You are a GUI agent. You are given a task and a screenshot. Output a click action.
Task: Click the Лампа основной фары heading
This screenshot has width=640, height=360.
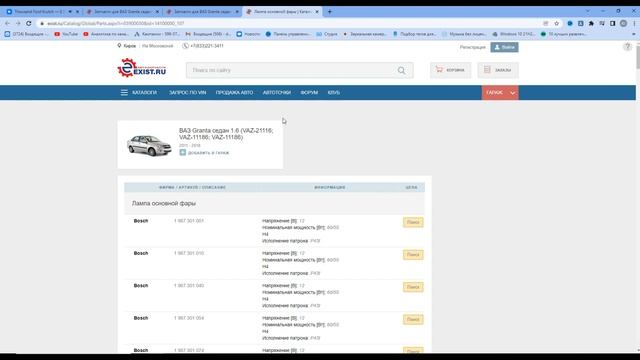click(164, 203)
